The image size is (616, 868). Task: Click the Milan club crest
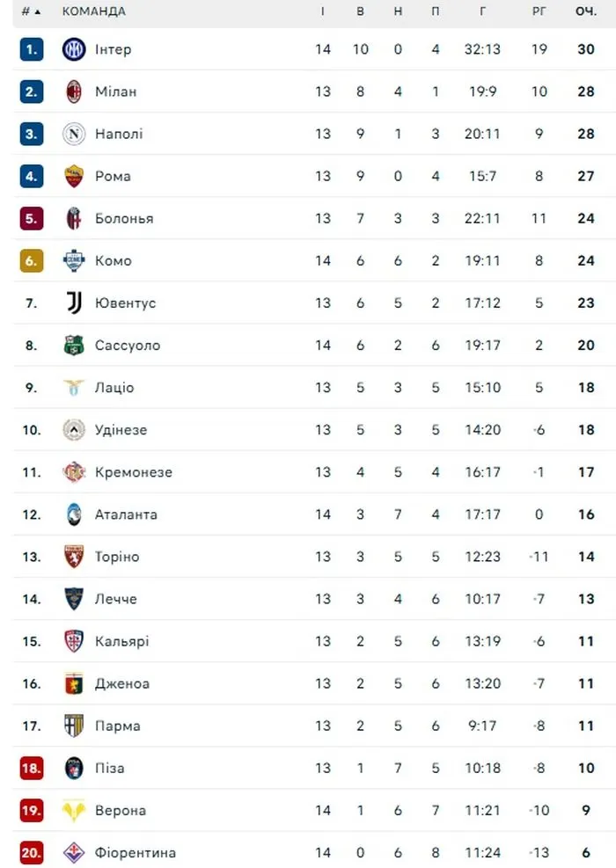coord(74,91)
